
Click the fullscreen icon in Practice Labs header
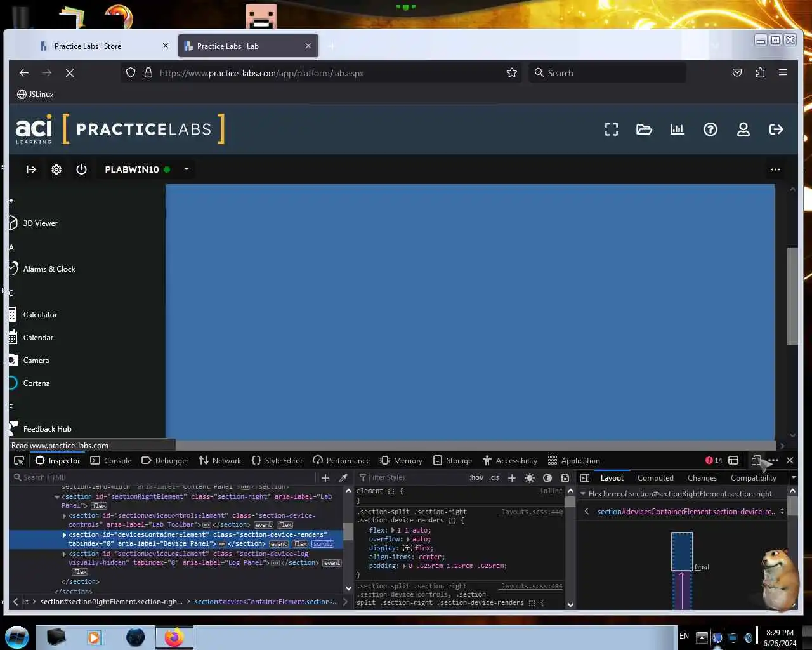(612, 129)
